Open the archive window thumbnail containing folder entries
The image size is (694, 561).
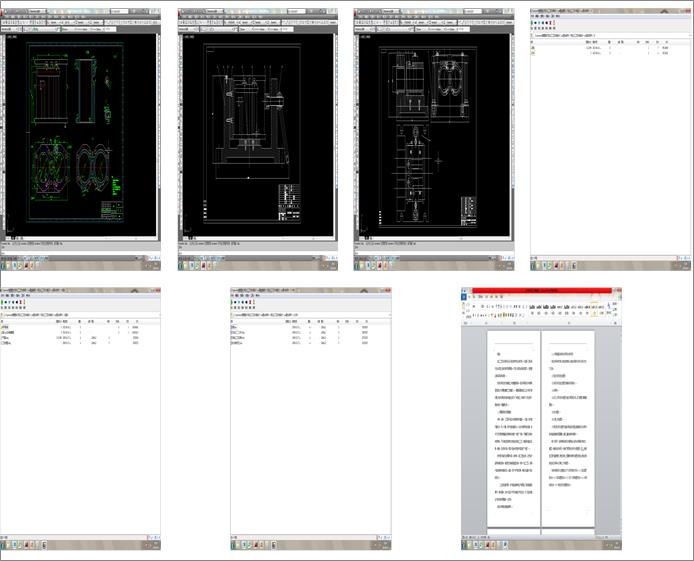pos(81,419)
